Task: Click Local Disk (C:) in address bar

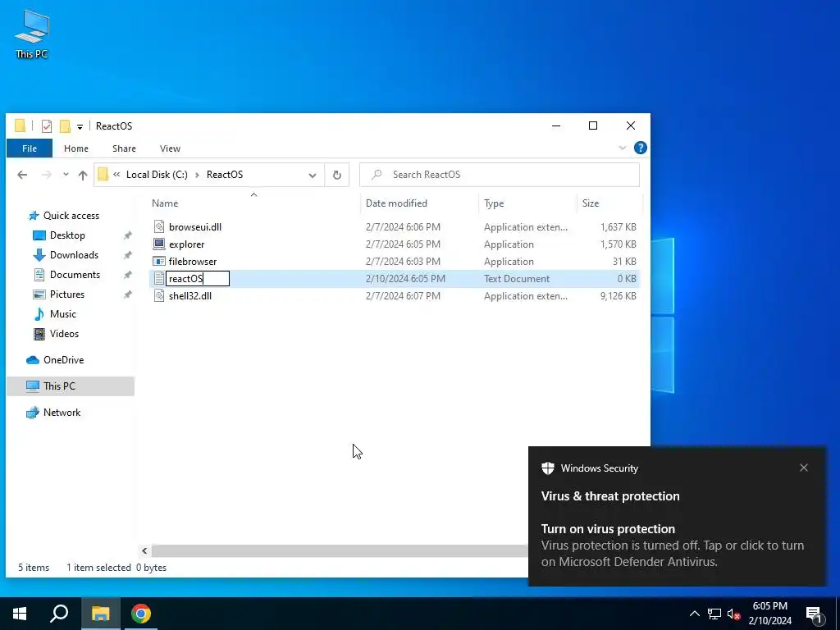Action: coord(157,175)
